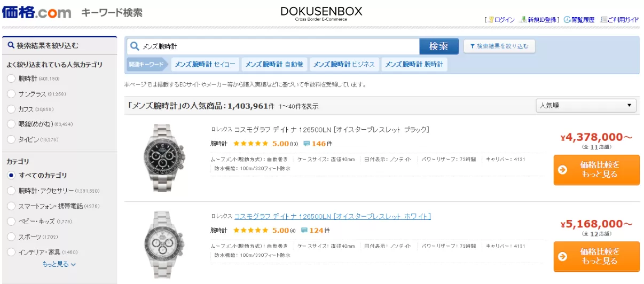
Task: Click review comment icon showing 146件
Action: pyautogui.click(x=307, y=144)
